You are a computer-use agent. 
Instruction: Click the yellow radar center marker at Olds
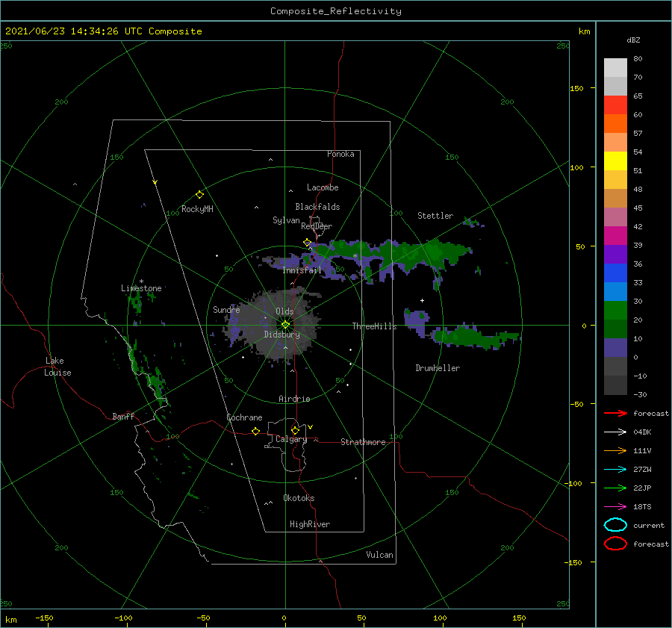(285, 325)
